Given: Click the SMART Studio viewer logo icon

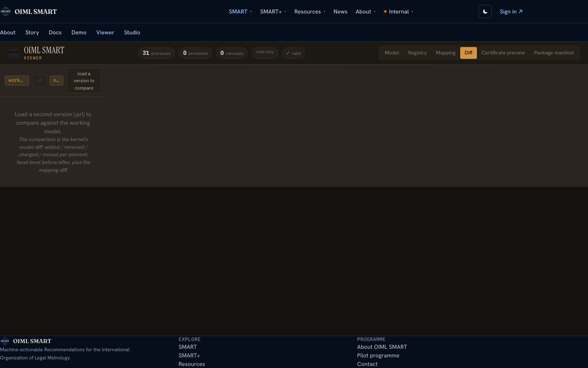Looking at the screenshot, I should [14, 53].
